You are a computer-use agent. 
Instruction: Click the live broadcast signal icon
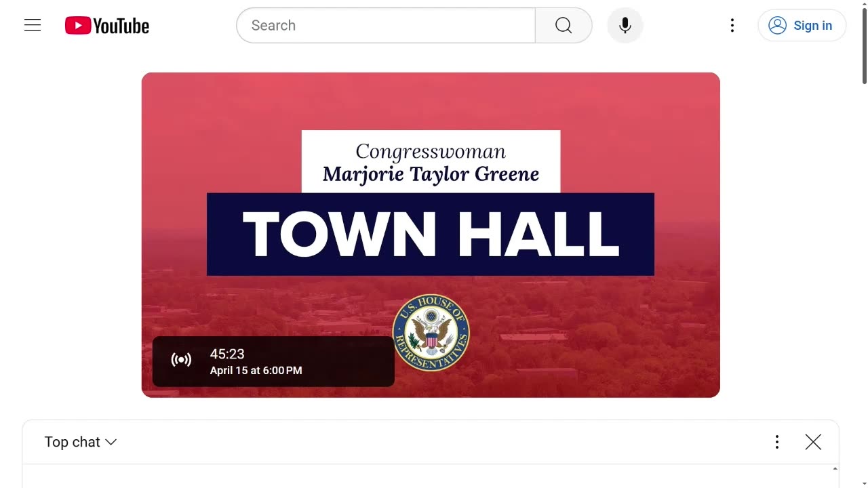click(x=181, y=360)
